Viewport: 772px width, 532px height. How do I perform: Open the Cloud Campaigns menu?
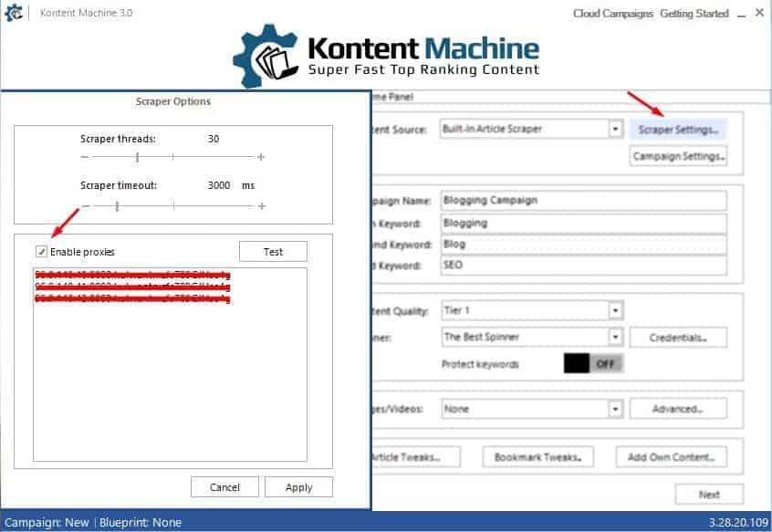coord(613,14)
